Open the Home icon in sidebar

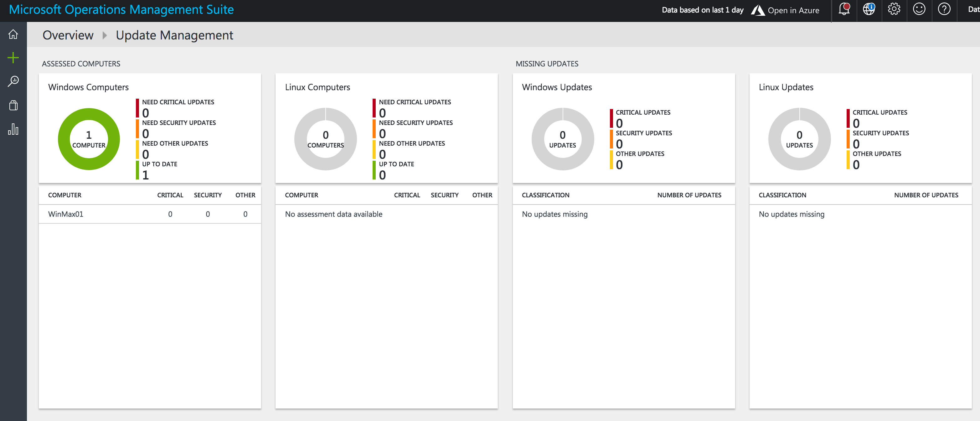tap(13, 34)
